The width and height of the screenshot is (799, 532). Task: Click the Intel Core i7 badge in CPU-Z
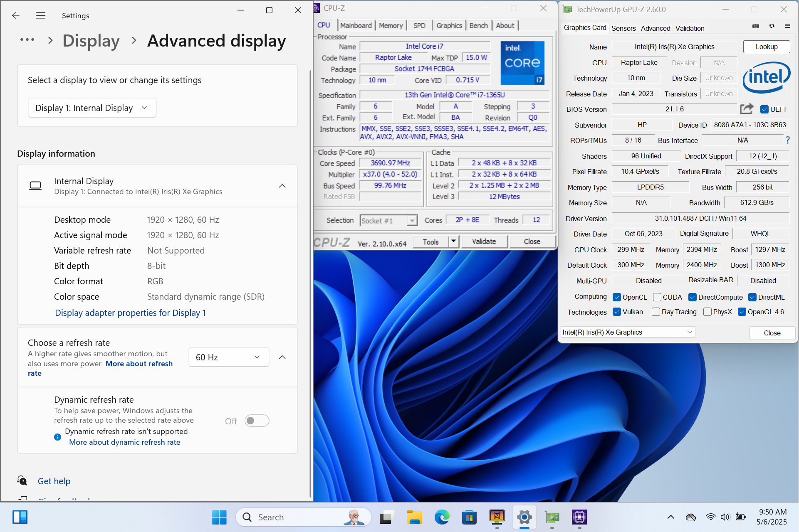tap(522, 63)
